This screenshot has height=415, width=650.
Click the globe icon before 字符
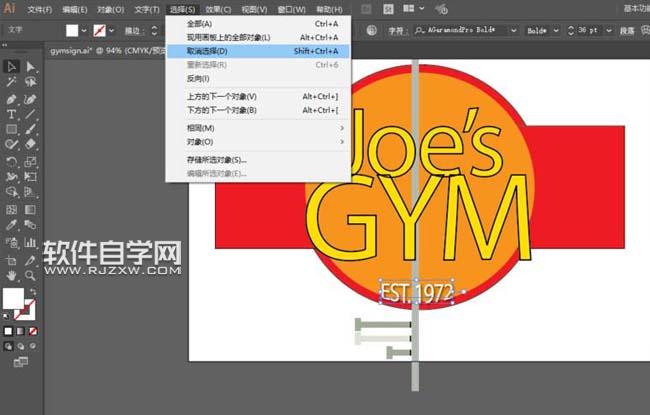tap(371, 30)
